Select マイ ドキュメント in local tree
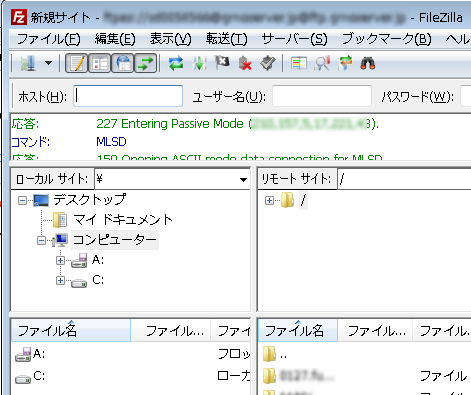471x395 pixels. (123, 220)
